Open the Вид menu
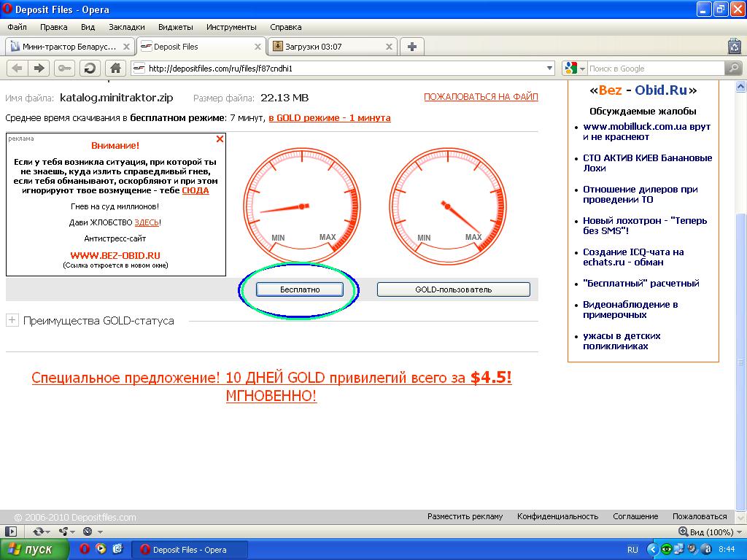Screen dimensions: 747x560 pos(88,27)
